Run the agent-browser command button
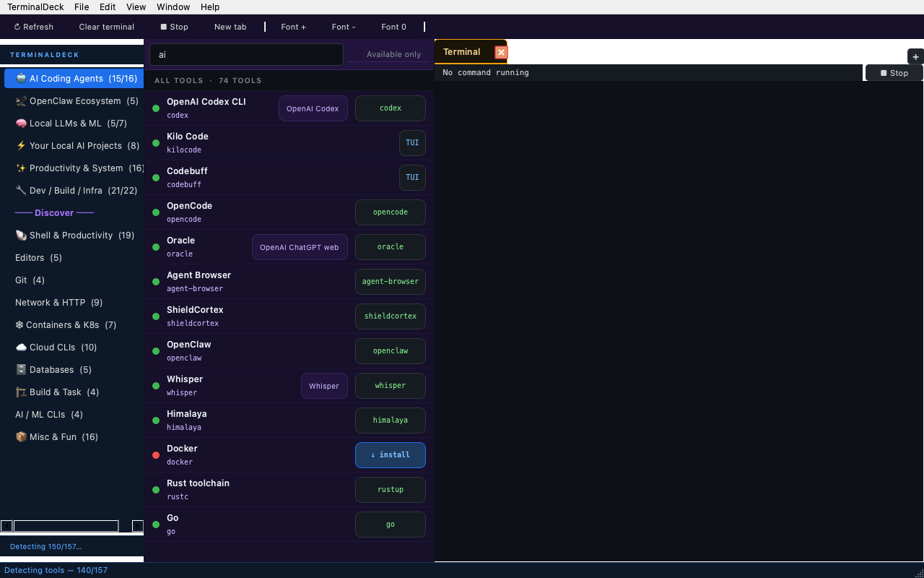The width and height of the screenshot is (924, 578). pos(390,282)
